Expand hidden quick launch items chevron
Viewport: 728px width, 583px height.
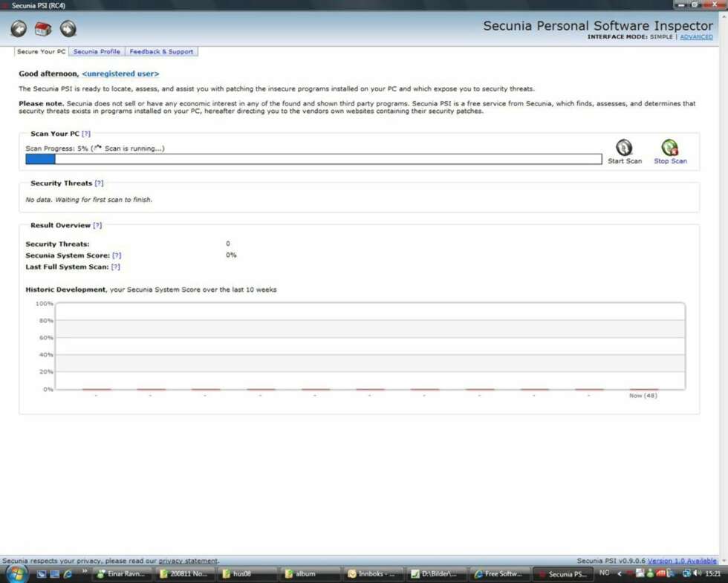(x=85, y=571)
